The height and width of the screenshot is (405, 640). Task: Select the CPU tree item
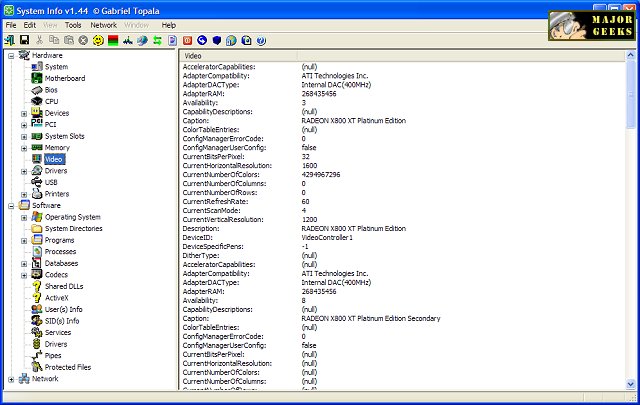(x=51, y=101)
